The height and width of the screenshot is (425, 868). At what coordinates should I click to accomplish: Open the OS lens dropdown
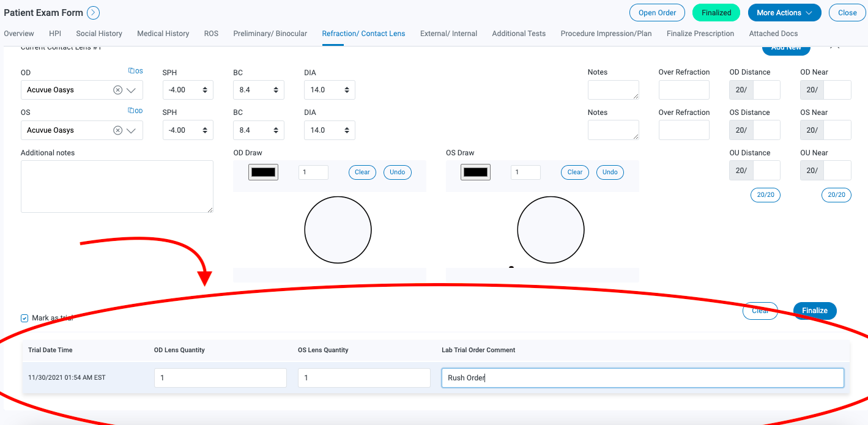click(130, 130)
